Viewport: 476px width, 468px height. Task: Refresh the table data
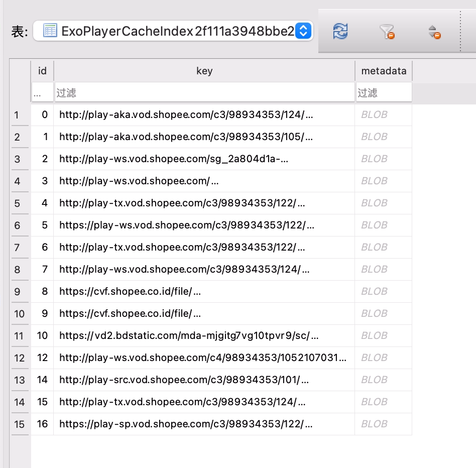click(x=340, y=31)
